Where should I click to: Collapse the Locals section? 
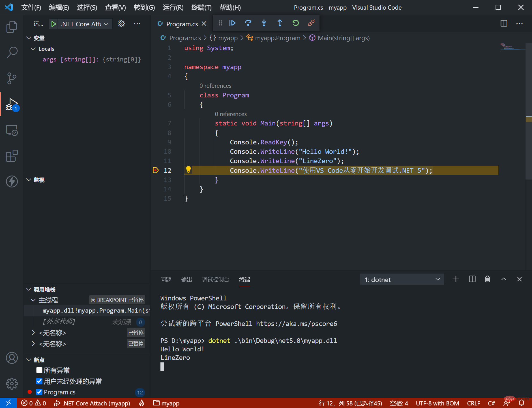click(33, 48)
